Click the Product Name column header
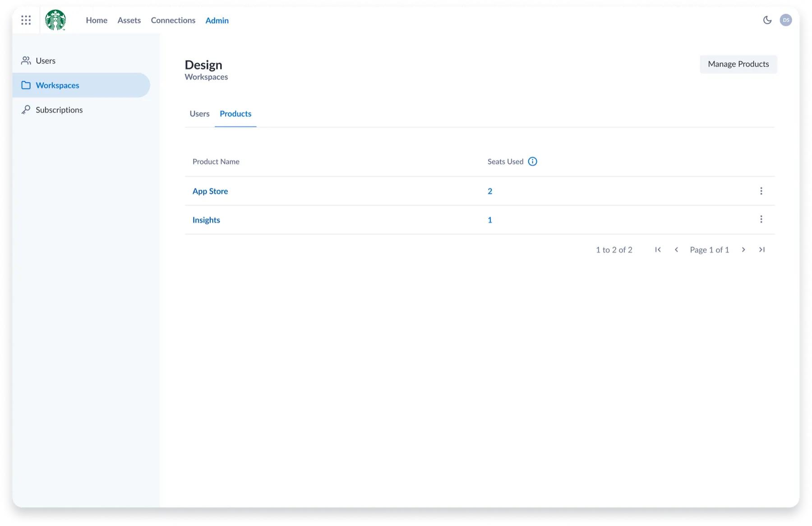Image resolution: width=812 pixels, height=526 pixels. pyautogui.click(x=216, y=161)
